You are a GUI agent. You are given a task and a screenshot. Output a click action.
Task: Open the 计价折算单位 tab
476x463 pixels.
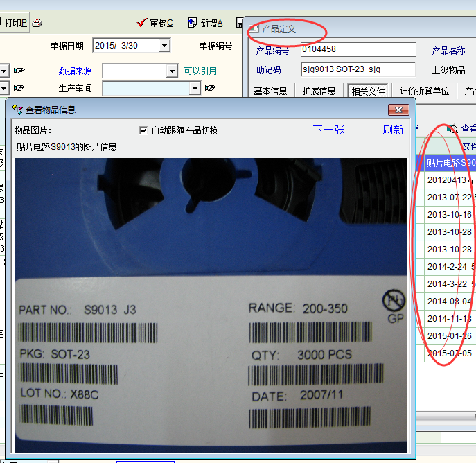click(424, 91)
